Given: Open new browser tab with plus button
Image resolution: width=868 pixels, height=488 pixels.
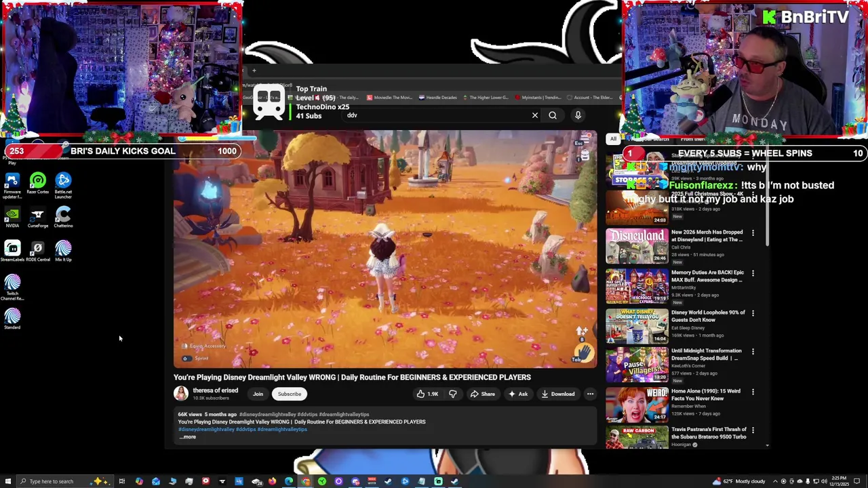Looking at the screenshot, I should (254, 70).
